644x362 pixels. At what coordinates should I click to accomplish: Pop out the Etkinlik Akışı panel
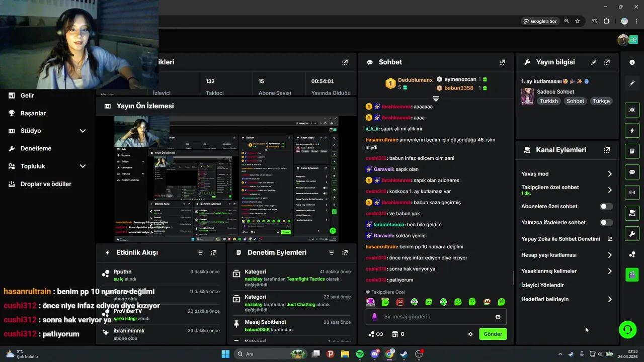(214, 252)
